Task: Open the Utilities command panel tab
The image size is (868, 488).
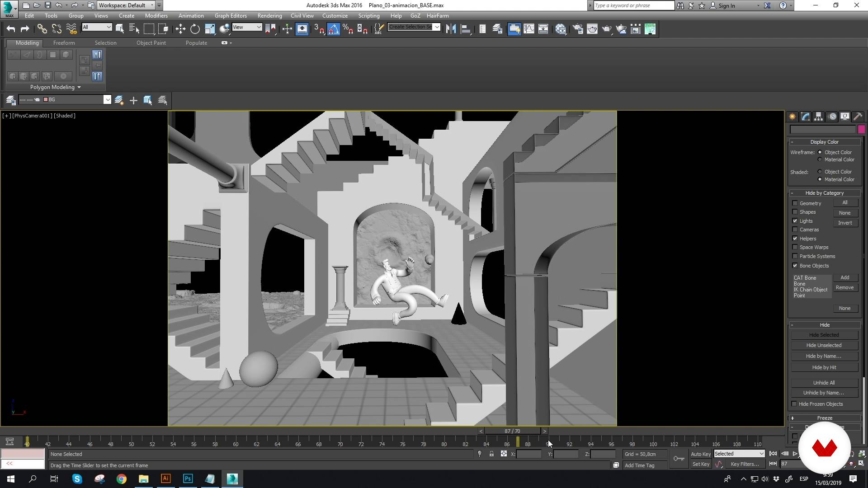Action: click(858, 117)
